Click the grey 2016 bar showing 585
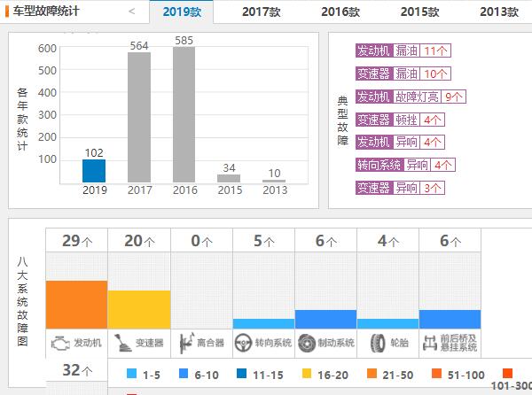 (184, 115)
